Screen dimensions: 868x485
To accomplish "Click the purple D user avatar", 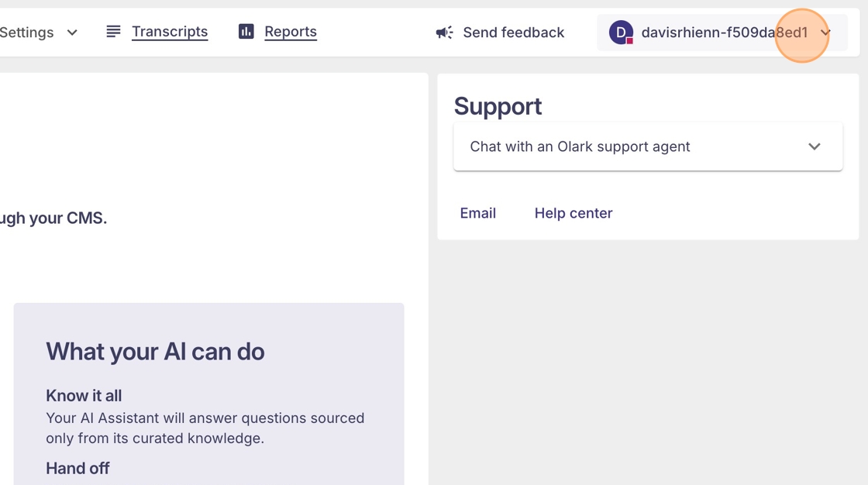I will [620, 33].
